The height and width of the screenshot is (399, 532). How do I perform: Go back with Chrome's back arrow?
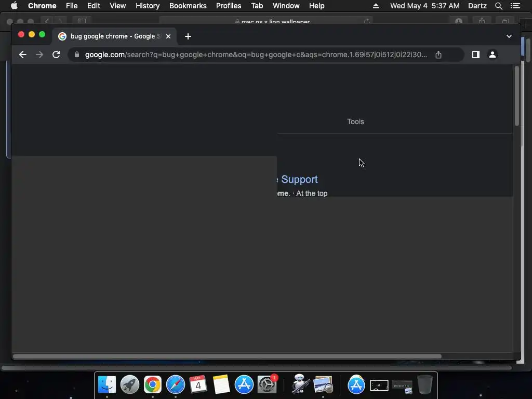[23, 55]
